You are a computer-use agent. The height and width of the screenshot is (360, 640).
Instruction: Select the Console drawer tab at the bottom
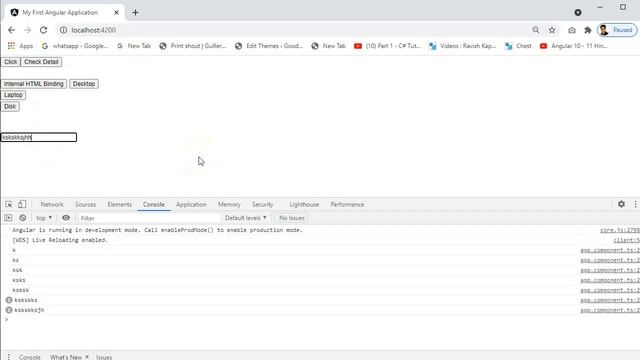(30, 357)
